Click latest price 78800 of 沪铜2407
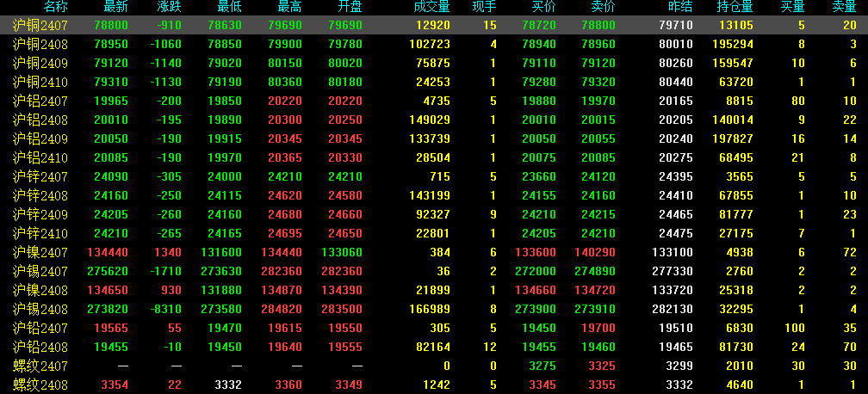 (111, 26)
